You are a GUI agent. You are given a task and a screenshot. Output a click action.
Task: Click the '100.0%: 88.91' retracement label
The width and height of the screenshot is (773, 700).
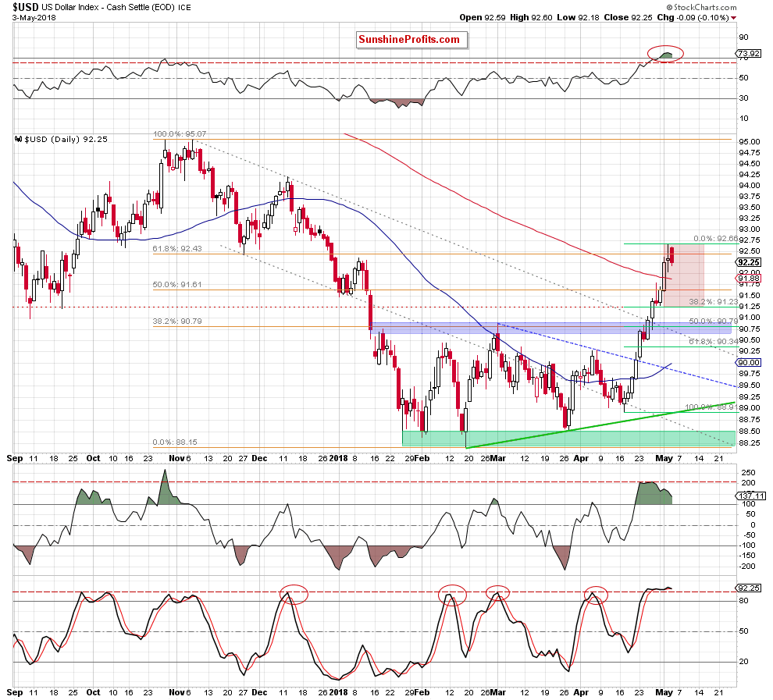pos(711,407)
